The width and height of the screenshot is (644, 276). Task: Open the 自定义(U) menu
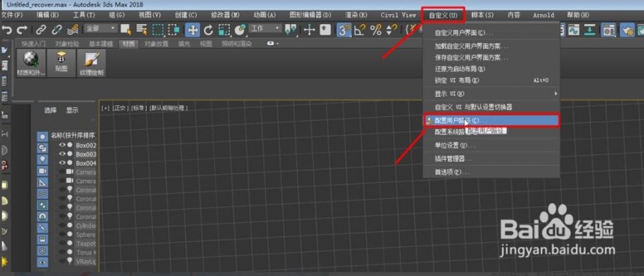443,15
